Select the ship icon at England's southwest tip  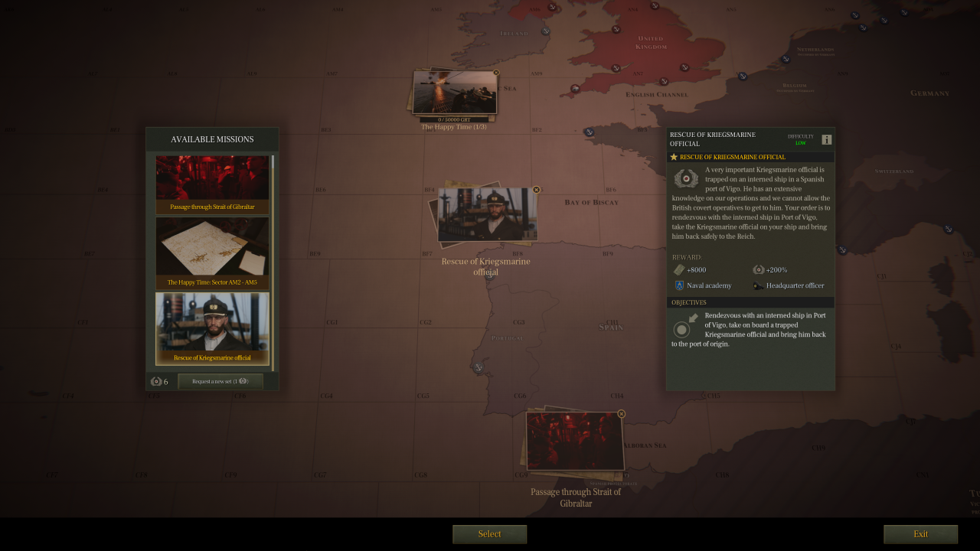[576, 89]
